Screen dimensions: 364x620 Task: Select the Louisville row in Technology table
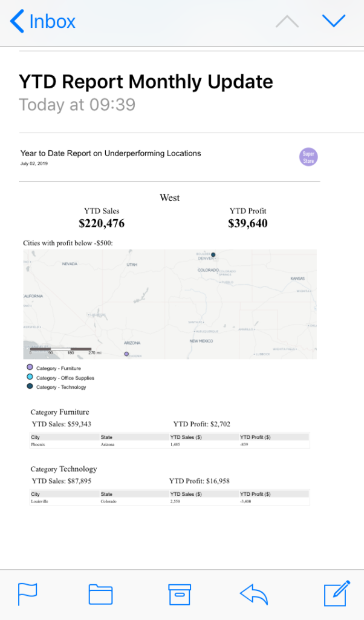169,501
